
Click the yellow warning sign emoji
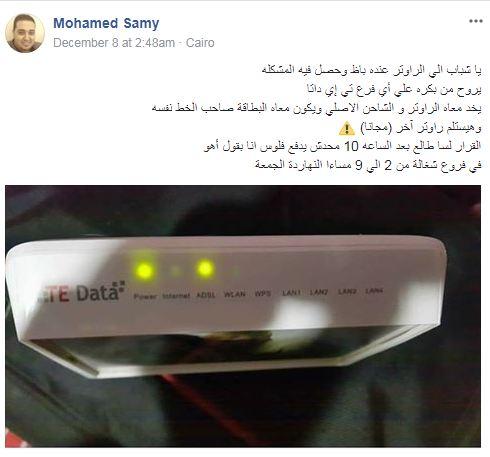(347, 128)
